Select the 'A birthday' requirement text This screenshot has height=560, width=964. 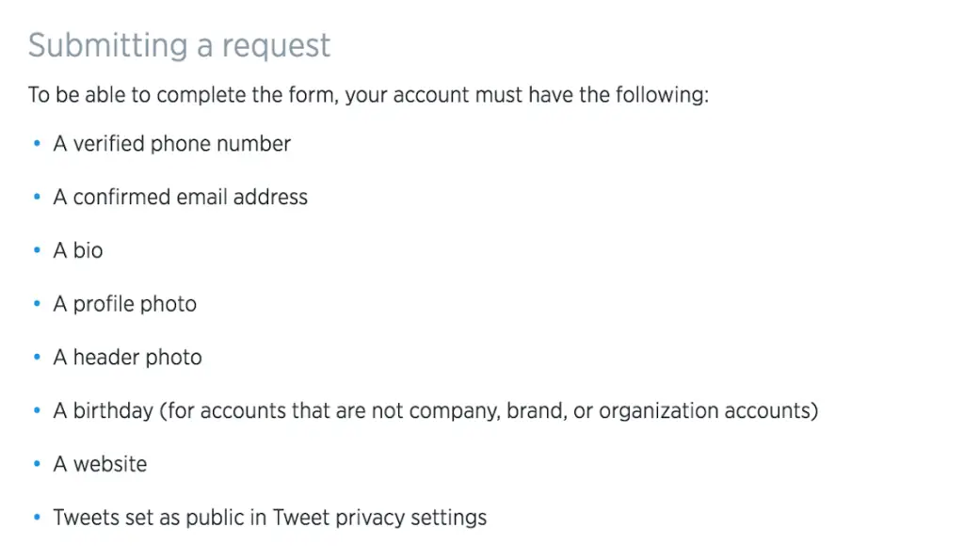(436, 410)
